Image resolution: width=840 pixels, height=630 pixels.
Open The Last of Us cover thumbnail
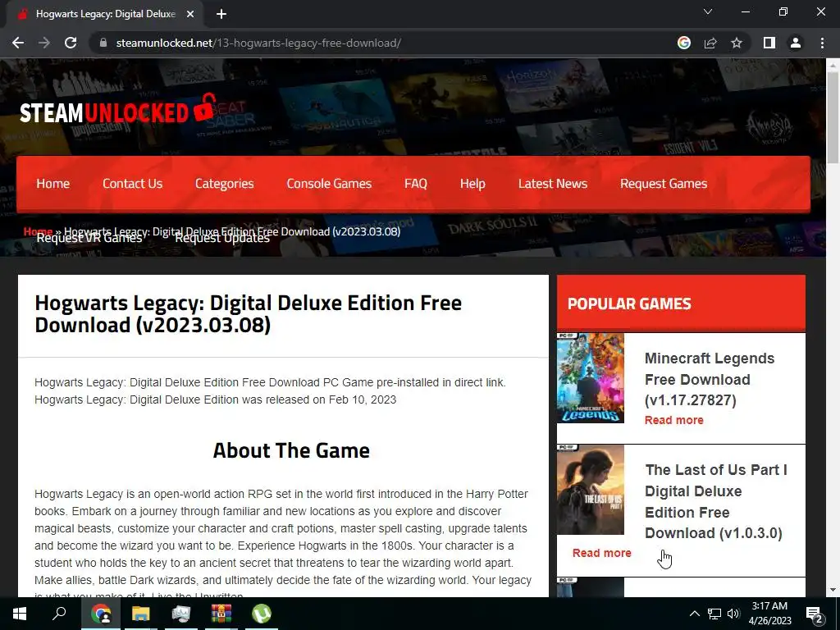click(x=591, y=489)
